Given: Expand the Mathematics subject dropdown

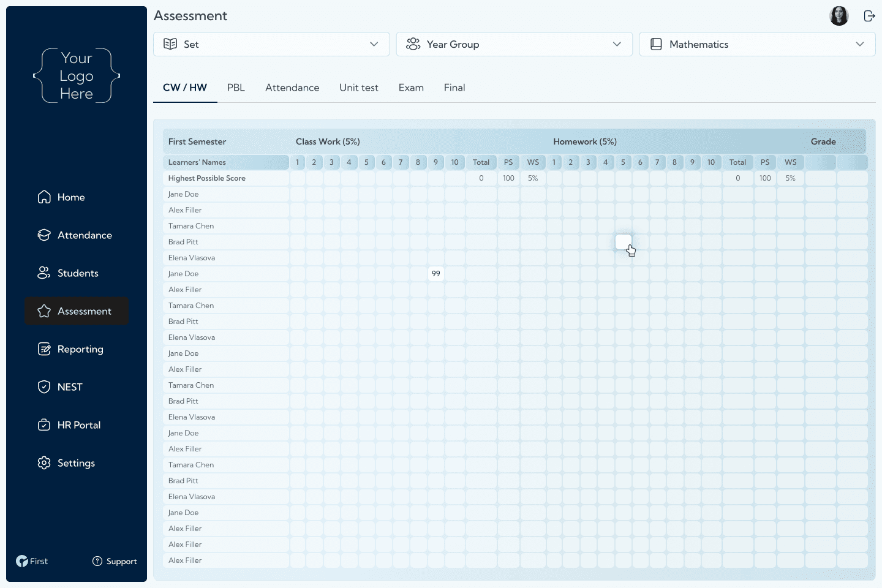Looking at the screenshot, I should click(x=859, y=43).
